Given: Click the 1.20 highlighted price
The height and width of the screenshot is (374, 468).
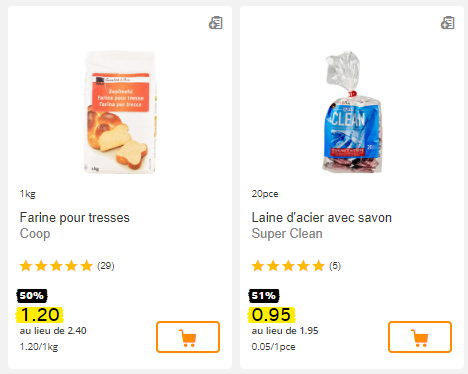Looking at the screenshot, I should (x=40, y=315).
